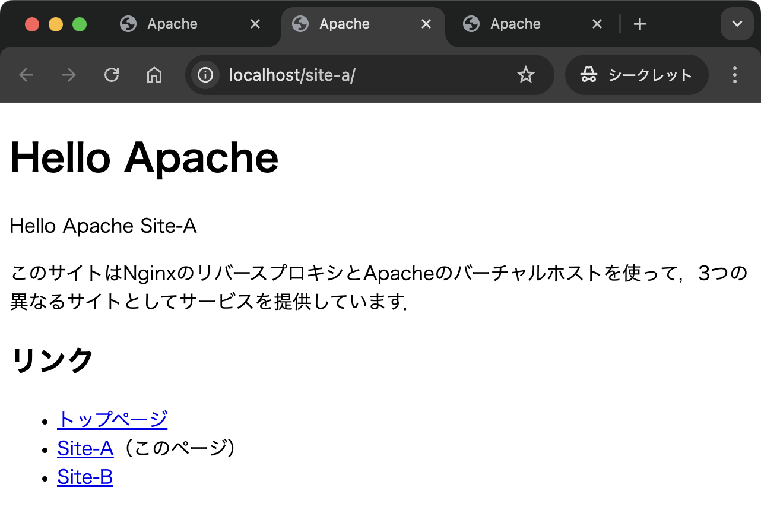Open the Site-A link
This screenshot has height=532, width=761.
point(85,448)
